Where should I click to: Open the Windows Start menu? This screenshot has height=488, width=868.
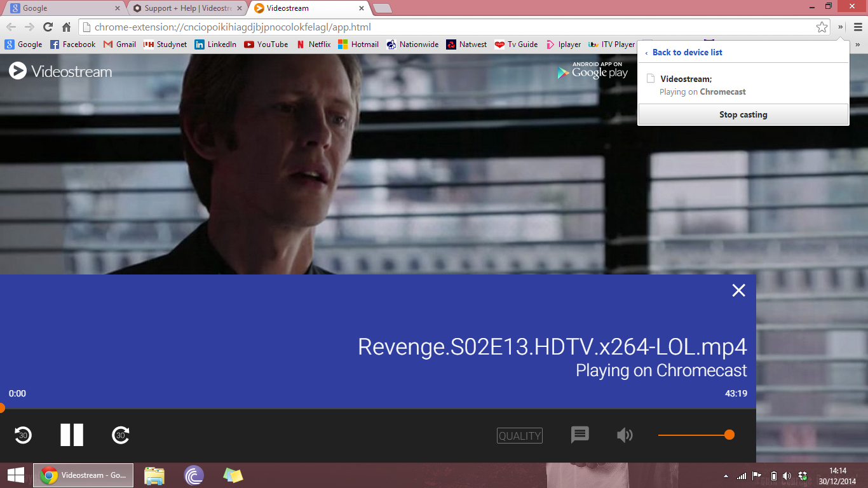tap(15, 475)
